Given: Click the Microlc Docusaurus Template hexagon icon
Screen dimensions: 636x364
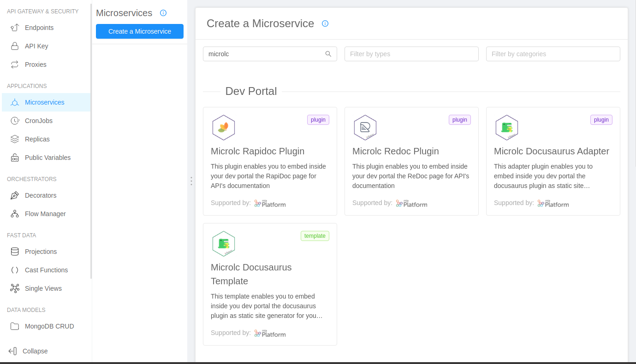Looking at the screenshot, I should [x=223, y=244].
